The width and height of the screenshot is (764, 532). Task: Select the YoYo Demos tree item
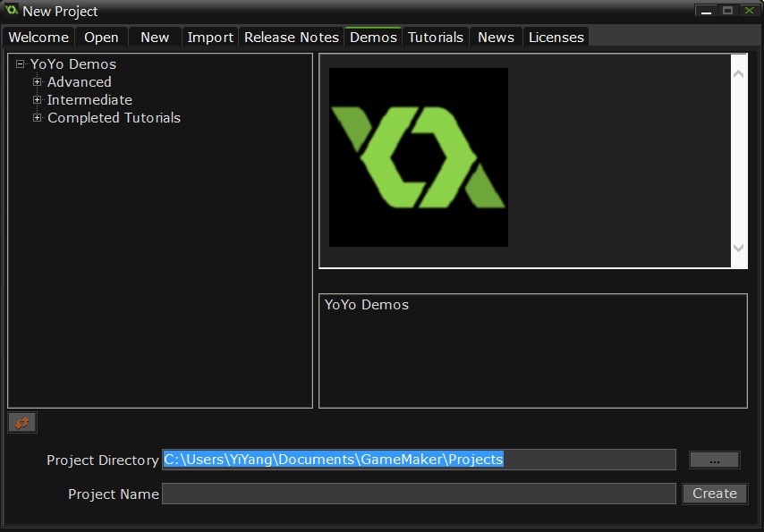(73, 64)
